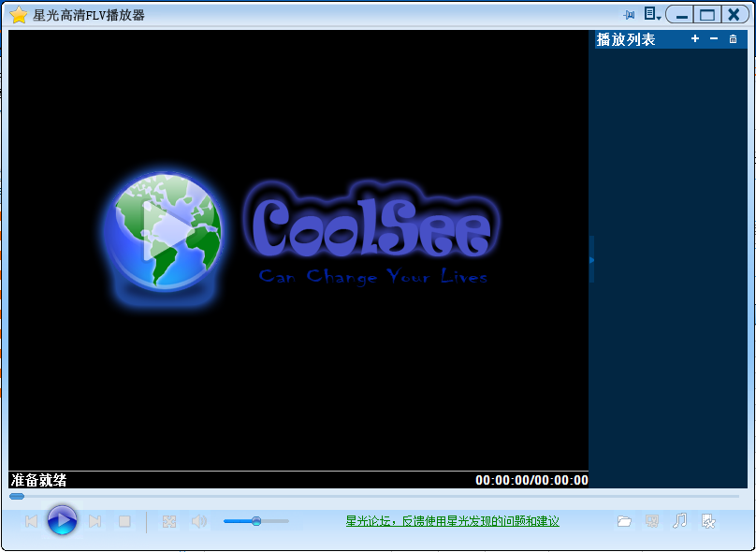Image resolution: width=756 pixels, height=552 pixels.
Task: Skip to the previous track
Action: 31,521
